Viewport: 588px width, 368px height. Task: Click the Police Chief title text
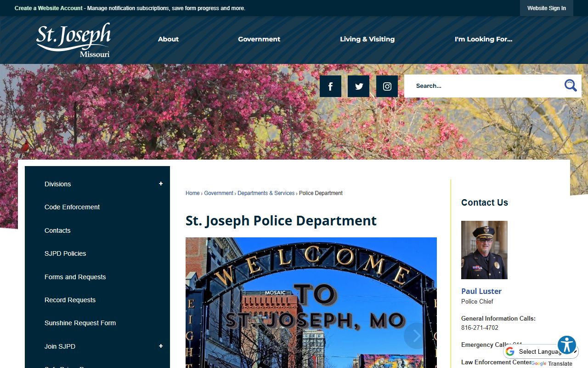[477, 302]
